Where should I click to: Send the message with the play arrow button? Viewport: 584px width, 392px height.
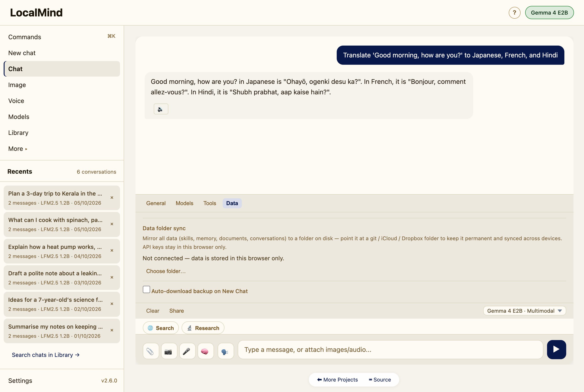556,350
